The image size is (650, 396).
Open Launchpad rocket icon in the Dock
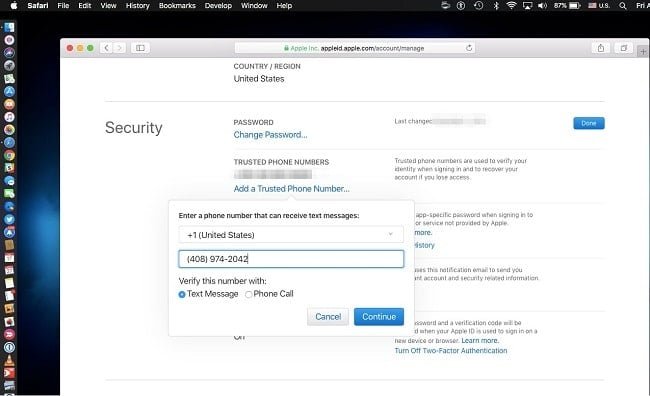pos(9,66)
